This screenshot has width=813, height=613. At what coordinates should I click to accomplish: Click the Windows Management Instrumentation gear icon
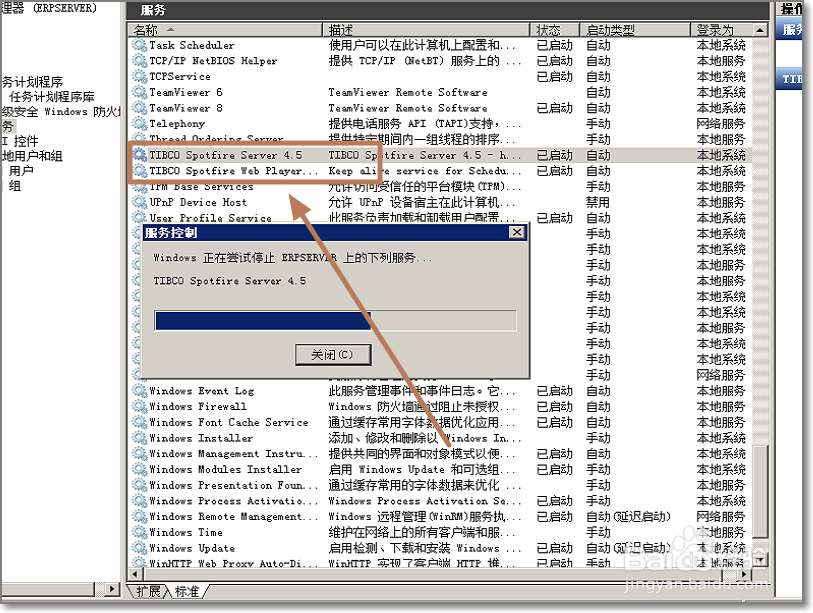click(x=139, y=453)
